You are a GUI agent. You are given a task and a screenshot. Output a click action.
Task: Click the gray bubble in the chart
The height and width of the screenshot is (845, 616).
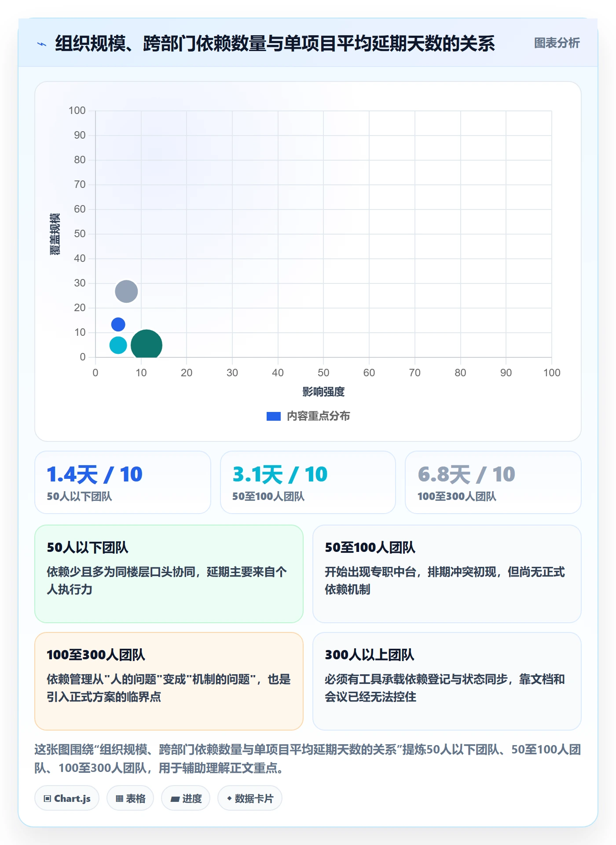126,291
